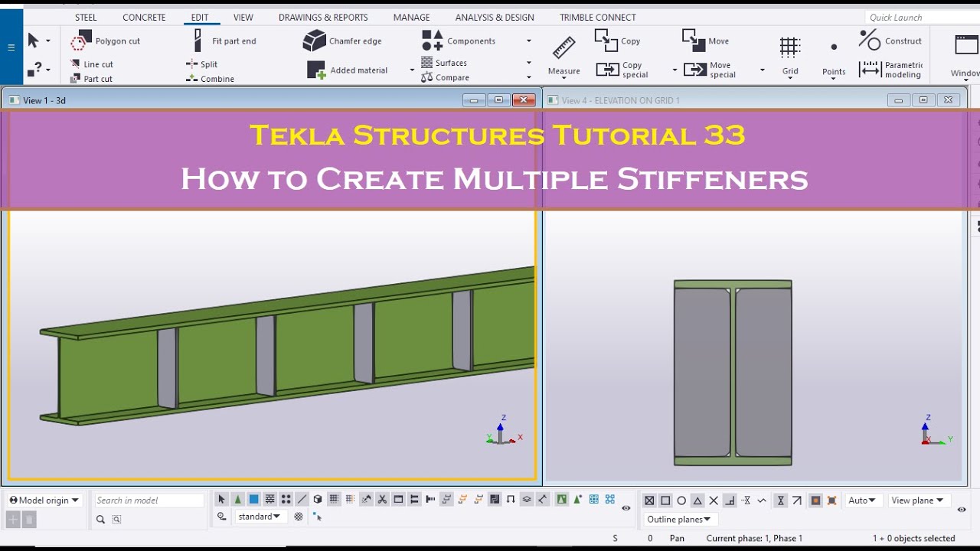Toggle the circle snap switch

(x=681, y=500)
